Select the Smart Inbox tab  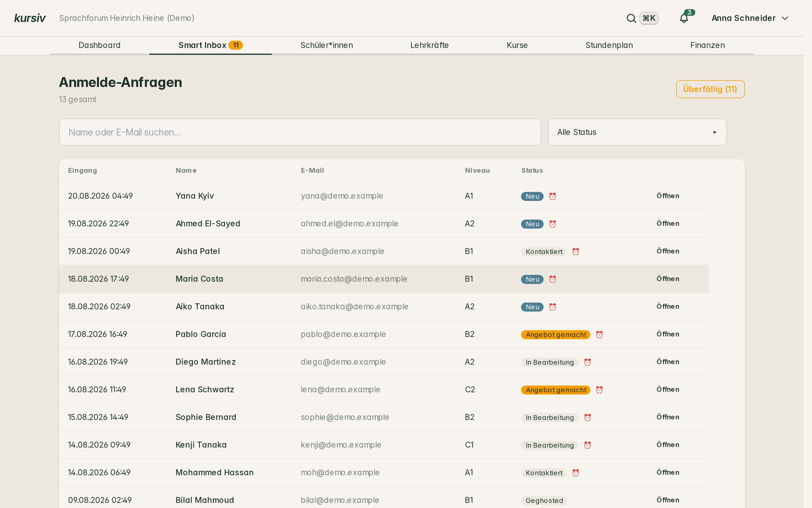pos(210,45)
